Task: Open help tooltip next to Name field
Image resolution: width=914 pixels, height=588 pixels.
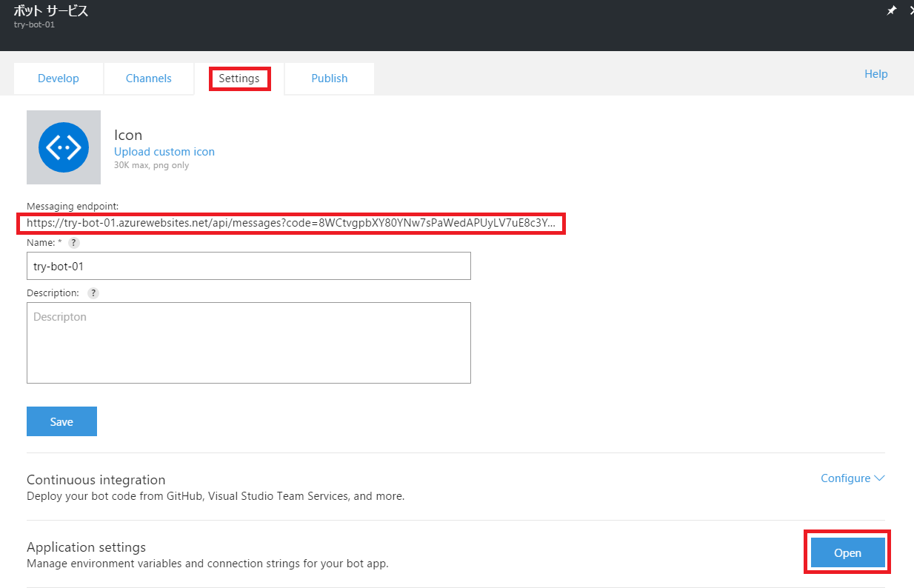Action: coord(73,242)
